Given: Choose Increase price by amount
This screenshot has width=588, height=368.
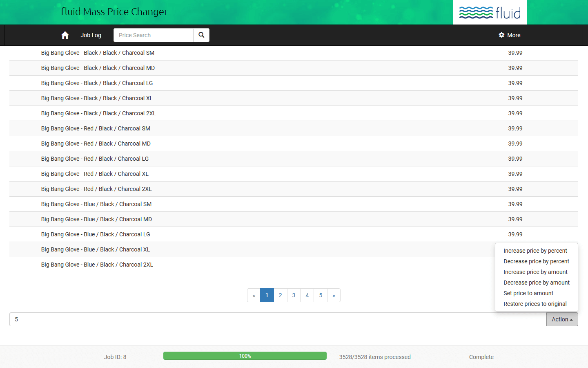Looking at the screenshot, I should pyautogui.click(x=535, y=272).
